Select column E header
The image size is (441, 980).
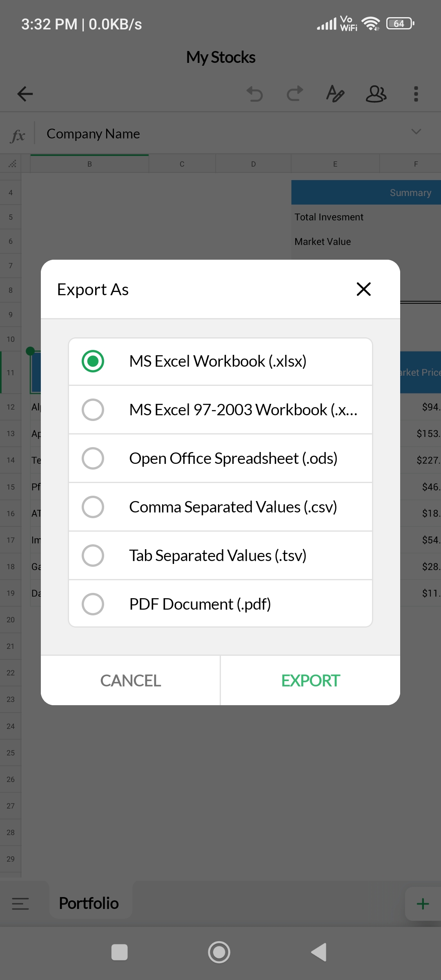click(335, 164)
